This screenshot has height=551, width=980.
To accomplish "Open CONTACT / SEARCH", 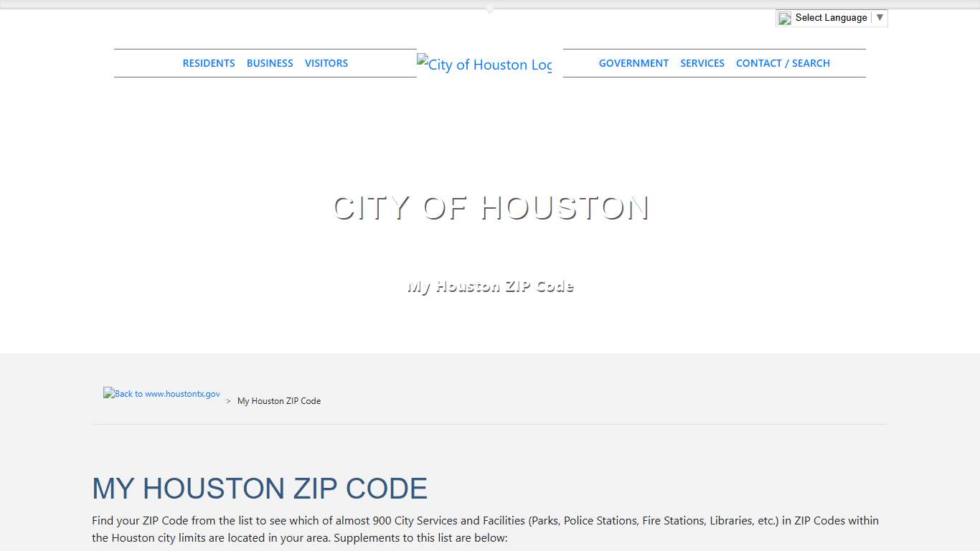I will pyautogui.click(x=783, y=63).
